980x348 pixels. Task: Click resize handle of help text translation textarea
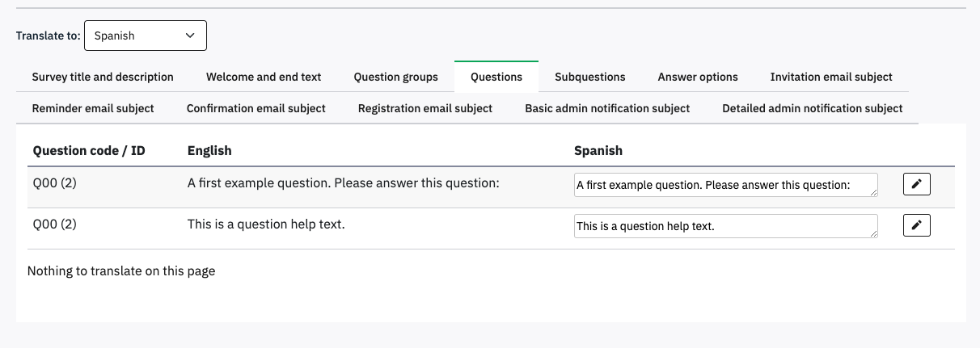click(x=873, y=233)
